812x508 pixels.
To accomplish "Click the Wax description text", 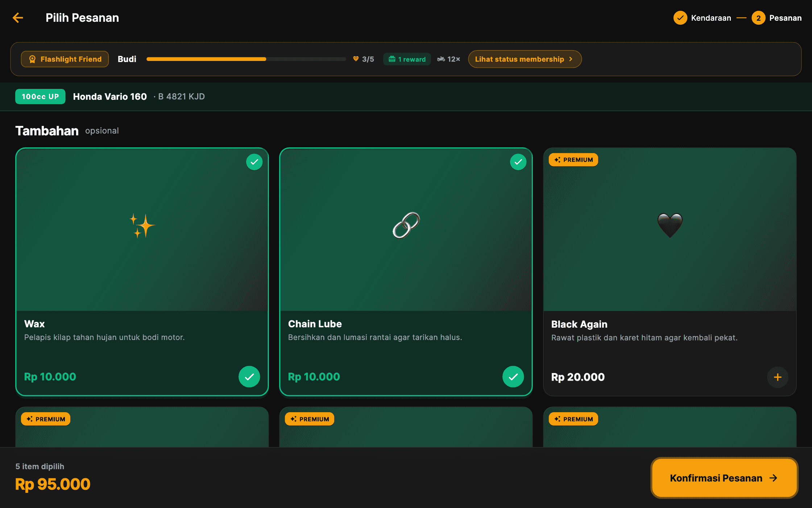I will (104, 337).
